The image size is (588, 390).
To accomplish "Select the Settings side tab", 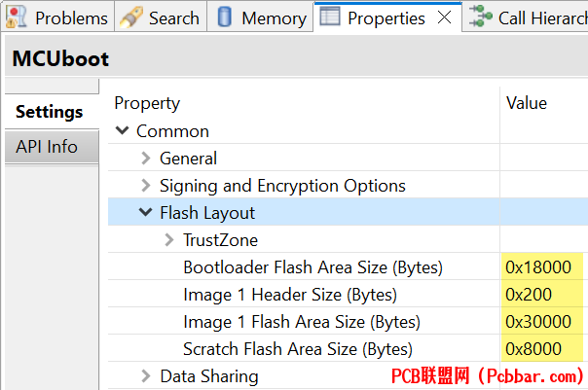I will 52,112.
